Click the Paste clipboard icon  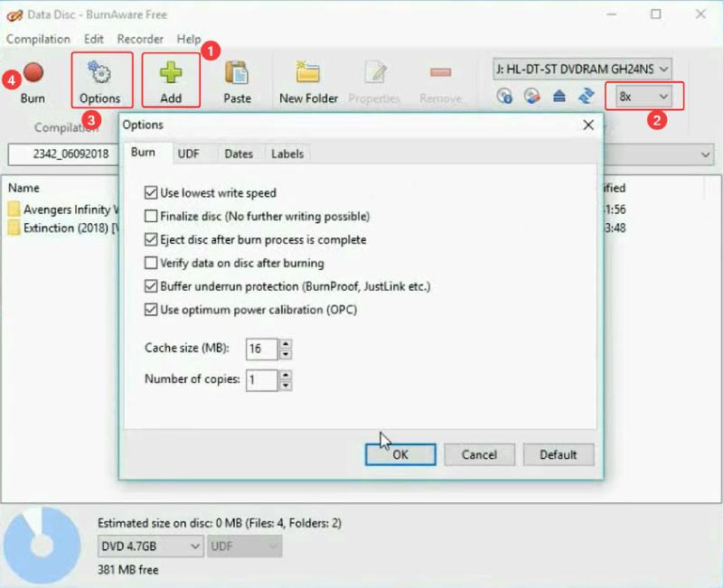click(x=237, y=72)
